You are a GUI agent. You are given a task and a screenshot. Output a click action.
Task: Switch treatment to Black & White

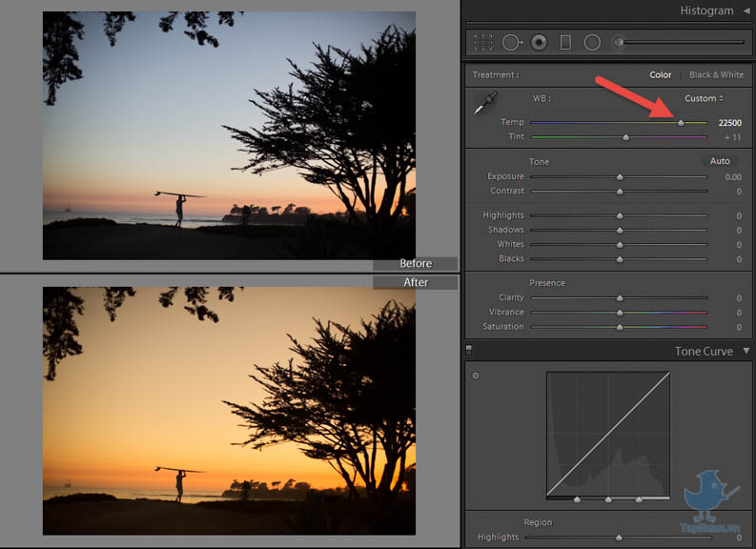pyautogui.click(x=716, y=74)
